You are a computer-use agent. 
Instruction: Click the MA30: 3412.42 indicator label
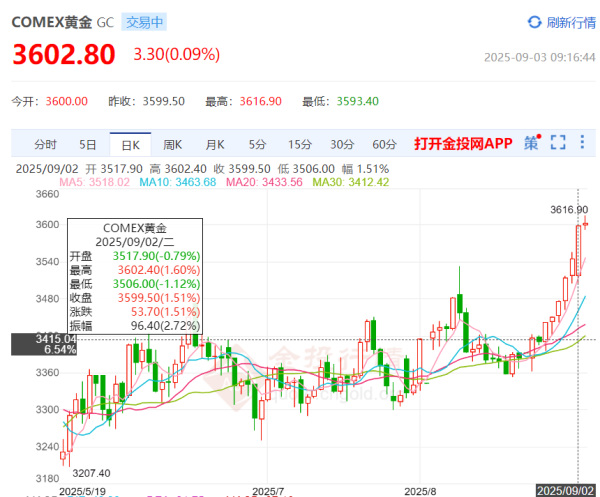pos(351,182)
